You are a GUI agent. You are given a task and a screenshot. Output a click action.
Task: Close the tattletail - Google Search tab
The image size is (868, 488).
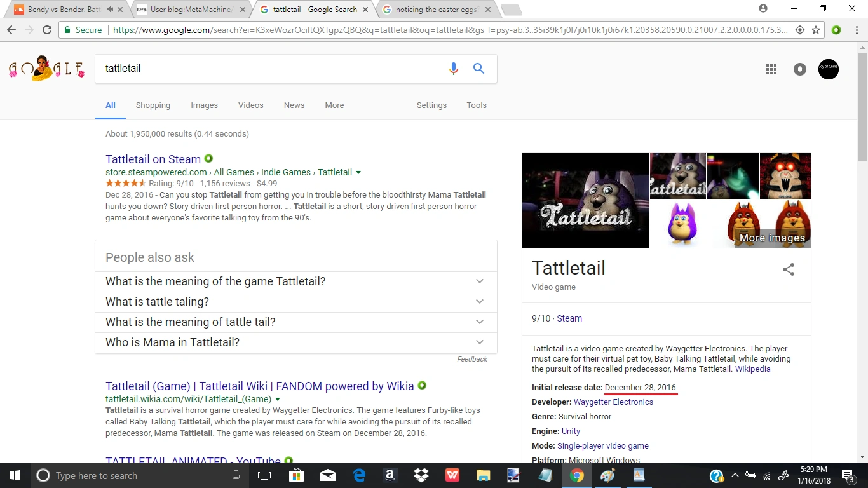pyautogui.click(x=364, y=10)
